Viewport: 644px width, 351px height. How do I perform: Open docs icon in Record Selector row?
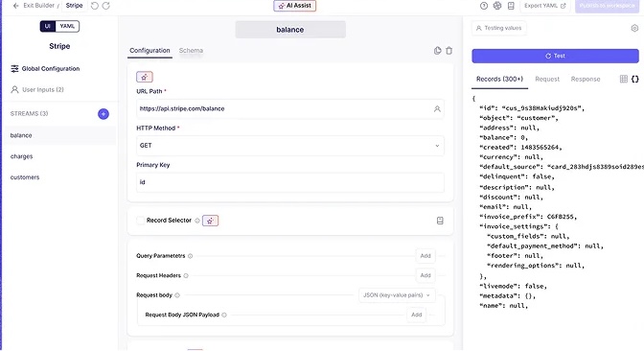point(440,221)
